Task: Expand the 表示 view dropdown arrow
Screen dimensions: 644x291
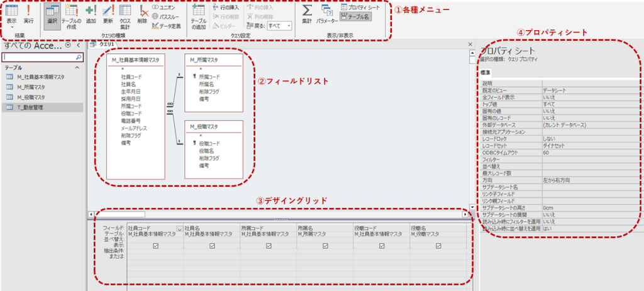Action: coord(11,27)
